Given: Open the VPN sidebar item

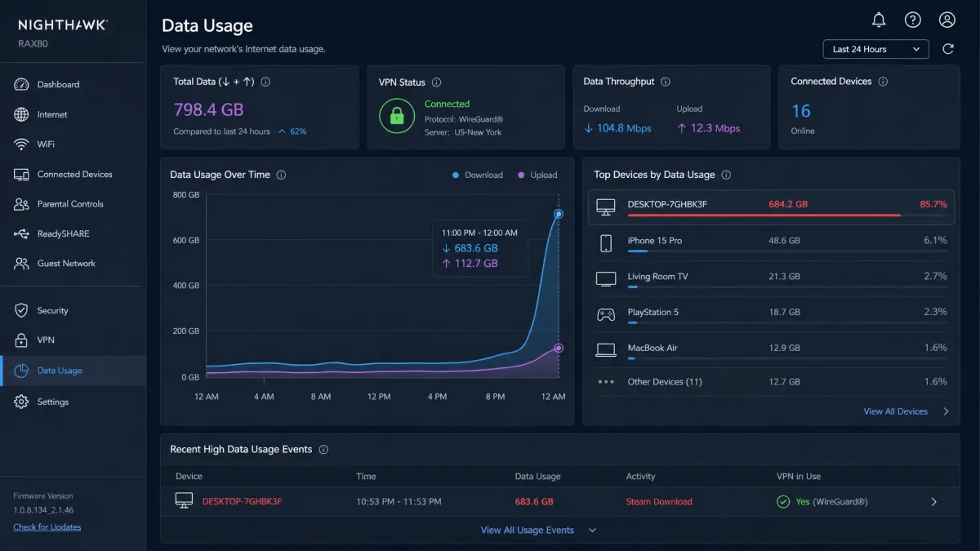Looking at the screenshot, I should (x=73, y=340).
